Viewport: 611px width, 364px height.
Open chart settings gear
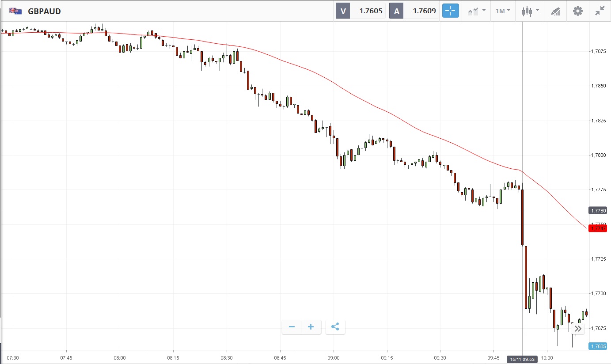578,11
